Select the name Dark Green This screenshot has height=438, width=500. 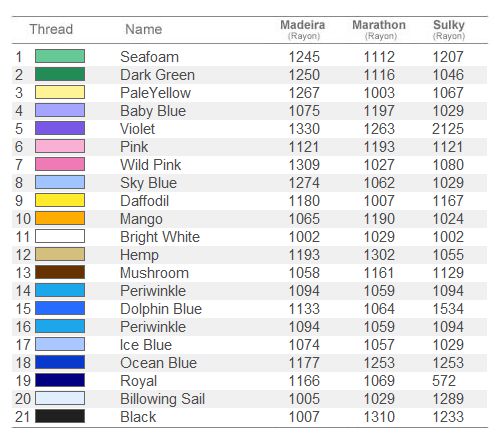pyautogui.click(x=157, y=75)
